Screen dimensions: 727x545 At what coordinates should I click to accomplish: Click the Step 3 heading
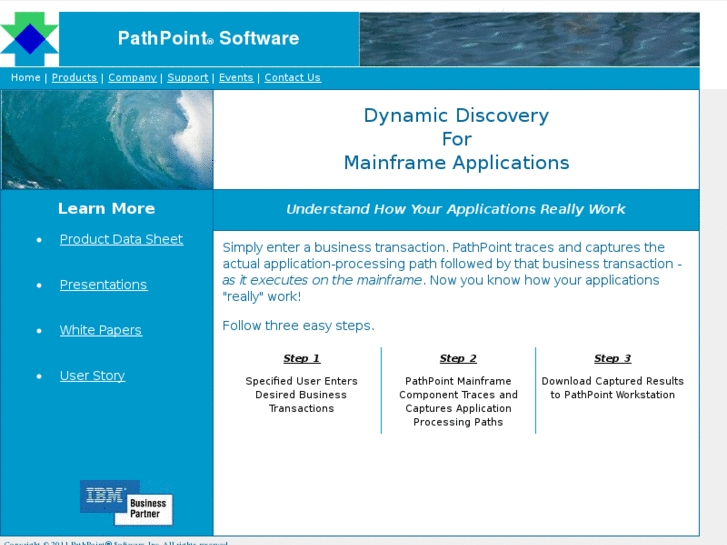pos(612,358)
